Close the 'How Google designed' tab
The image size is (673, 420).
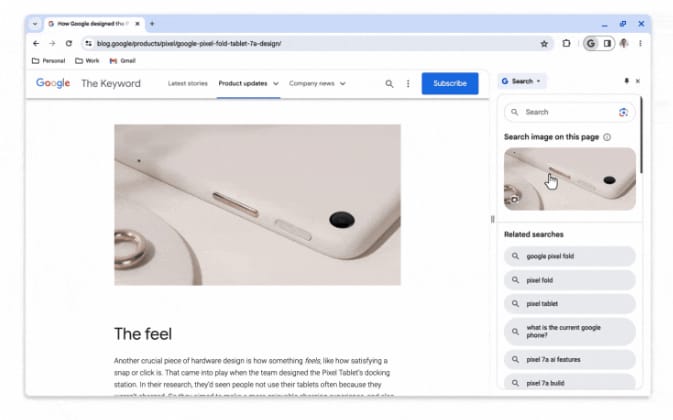tap(137, 24)
